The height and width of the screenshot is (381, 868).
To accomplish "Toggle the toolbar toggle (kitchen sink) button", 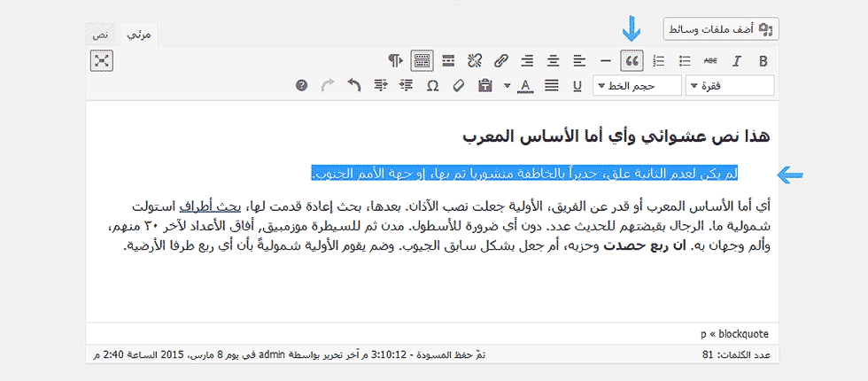I will coord(422,60).
